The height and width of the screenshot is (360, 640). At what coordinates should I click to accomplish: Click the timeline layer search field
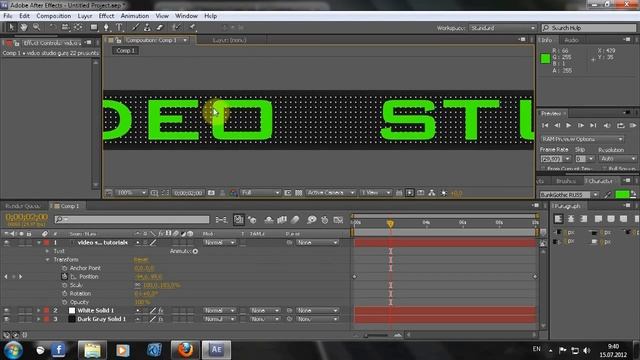[131, 220]
